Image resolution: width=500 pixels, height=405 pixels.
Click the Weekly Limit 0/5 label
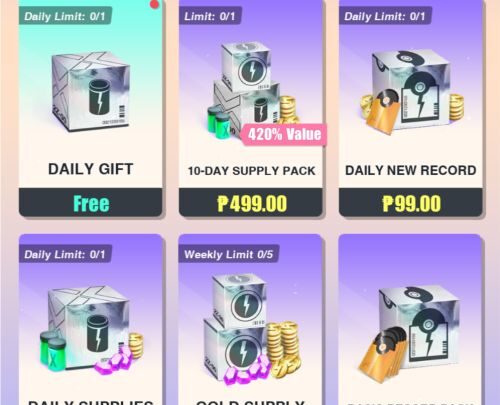tap(229, 254)
